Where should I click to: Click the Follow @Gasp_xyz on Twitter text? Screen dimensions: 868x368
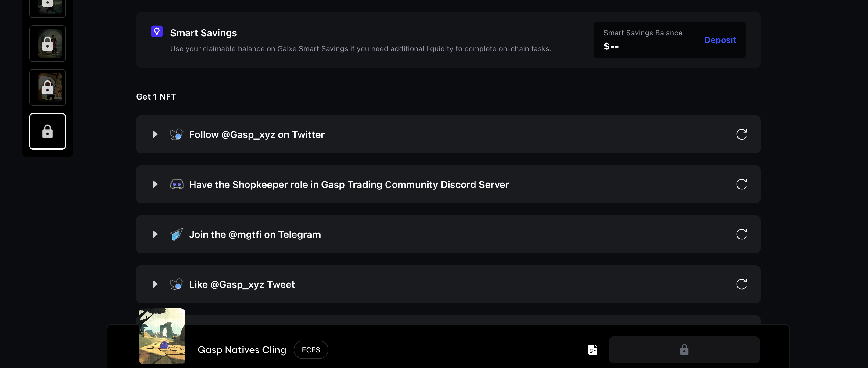(x=256, y=134)
